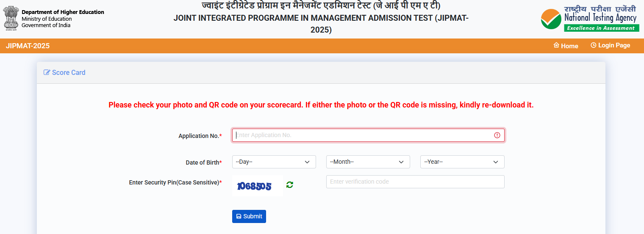Click the captcha refresh icon

tap(290, 184)
